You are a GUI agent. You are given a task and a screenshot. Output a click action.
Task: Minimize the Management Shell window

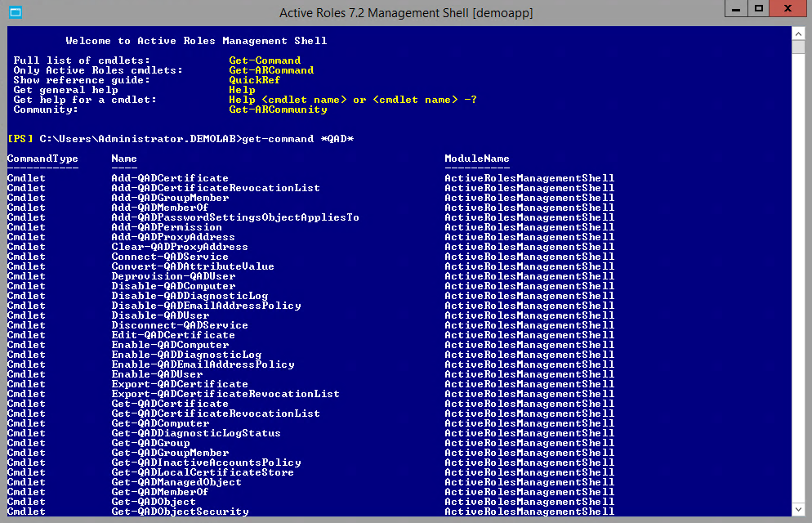tap(736, 9)
